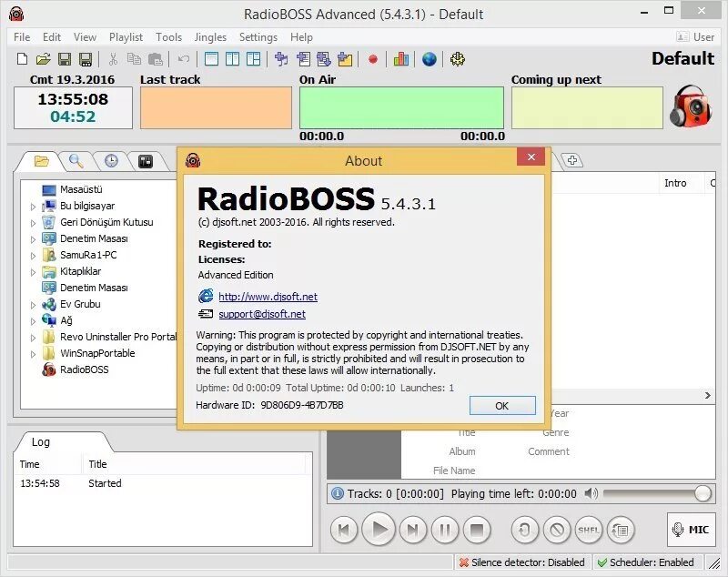The height and width of the screenshot is (577, 728).
Task: Open the Playlist menu
Action: click(x=126, y=37)
